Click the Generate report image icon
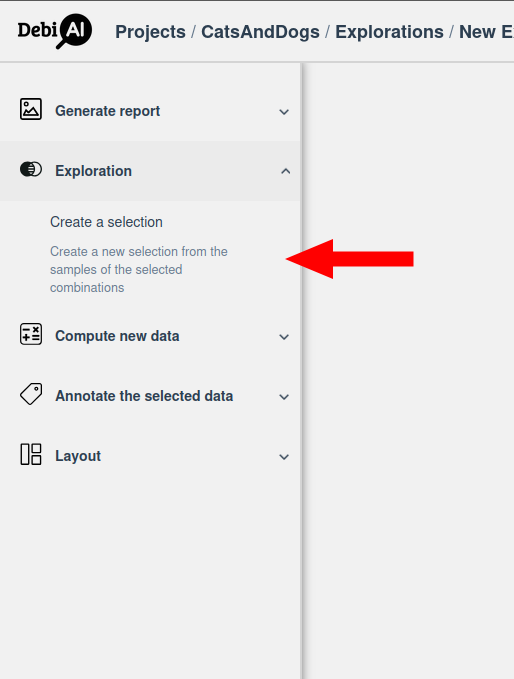 coord(31,109)
